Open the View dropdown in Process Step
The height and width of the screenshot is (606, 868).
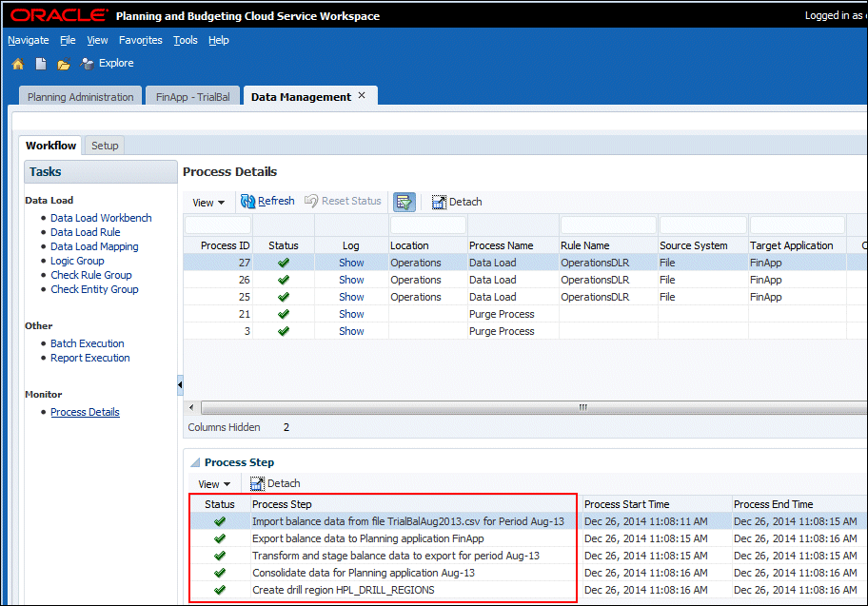click(213, 484)
